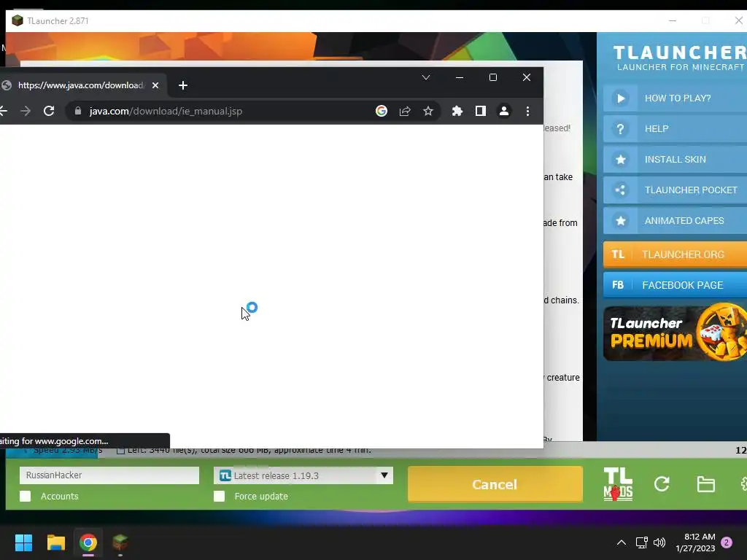Bookmark this tab with the star
This screenshot has height=560, width=747.
pyautogui.click(x=428, y=111)
